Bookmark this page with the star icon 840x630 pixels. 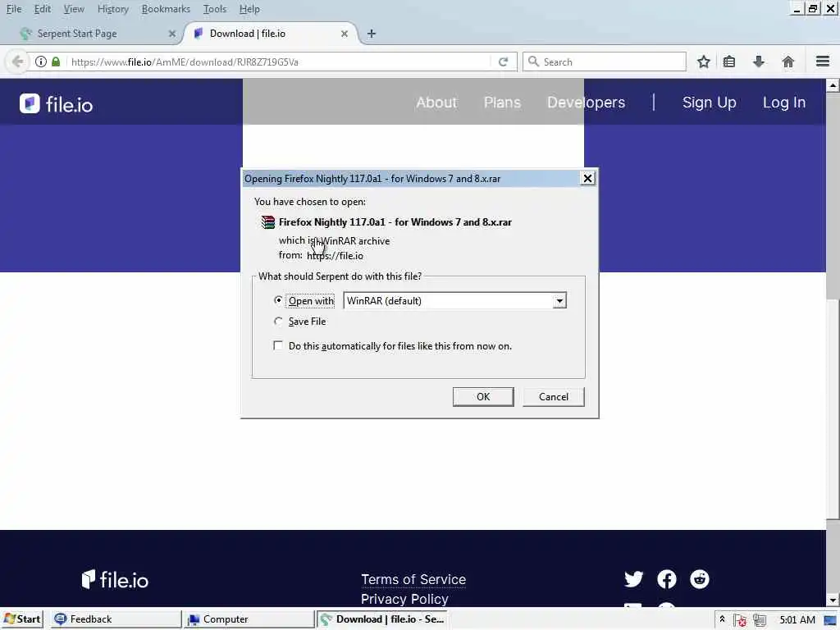tap(703, 62)
